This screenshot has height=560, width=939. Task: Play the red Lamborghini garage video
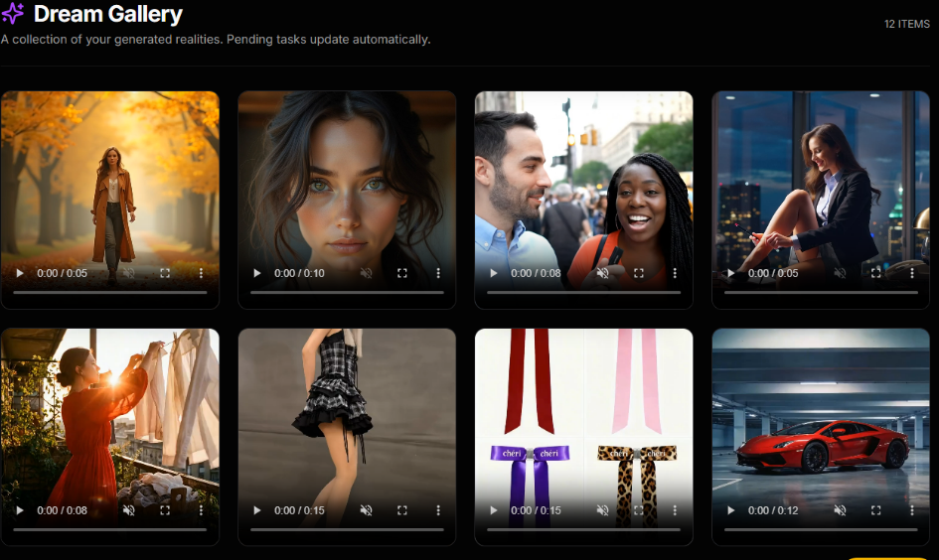pyautogui.click(x=731, y=510)
